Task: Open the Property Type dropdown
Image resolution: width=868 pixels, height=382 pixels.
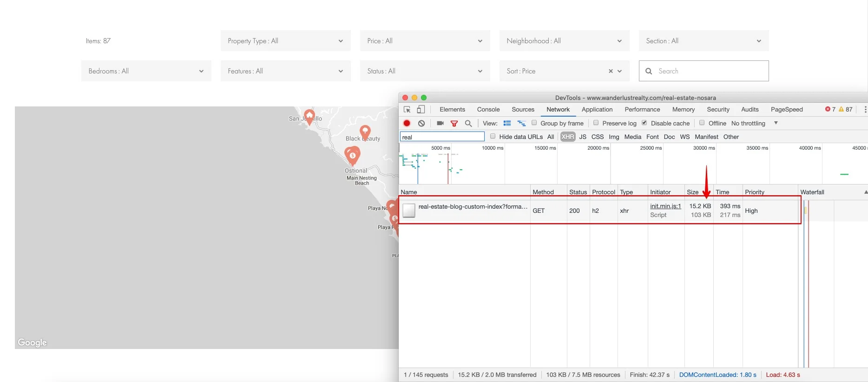Action: [x=286, y=41]
